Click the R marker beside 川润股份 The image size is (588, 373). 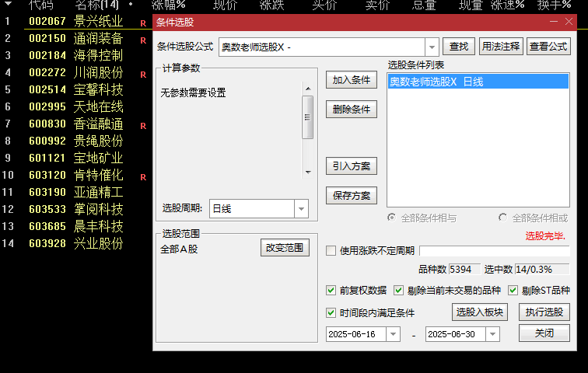[143, 75]
